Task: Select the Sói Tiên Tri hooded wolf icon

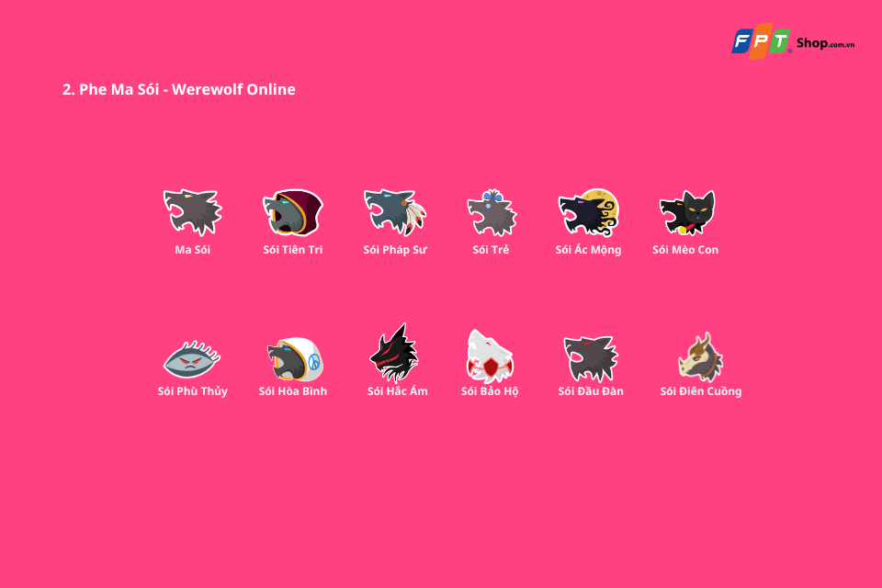Action: coord(293,212)
